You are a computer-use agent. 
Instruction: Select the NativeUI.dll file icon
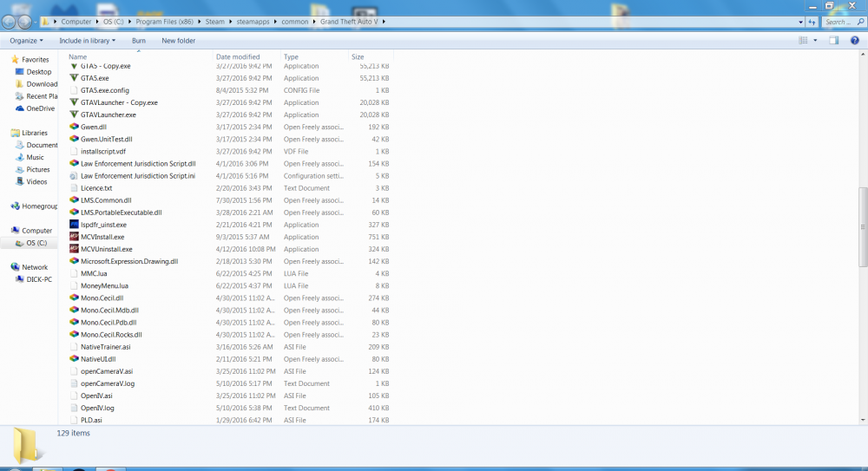click(74, 359)
